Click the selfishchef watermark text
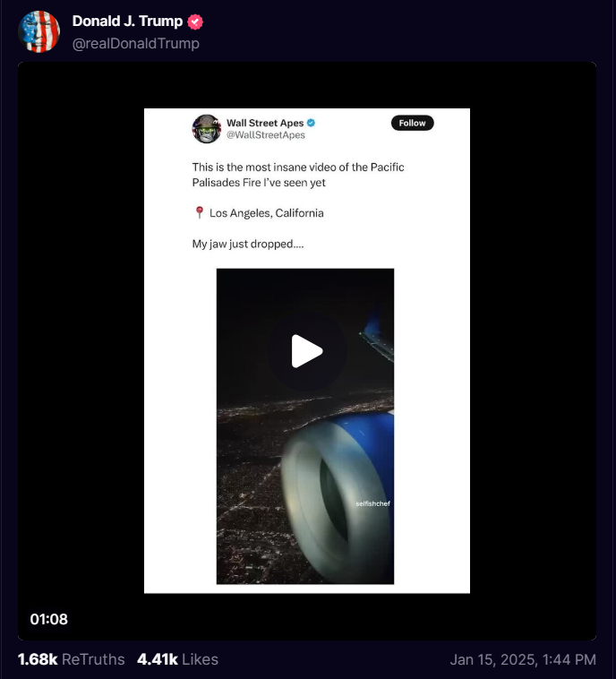This screenshot has width=616, height=679. [372, 503]
